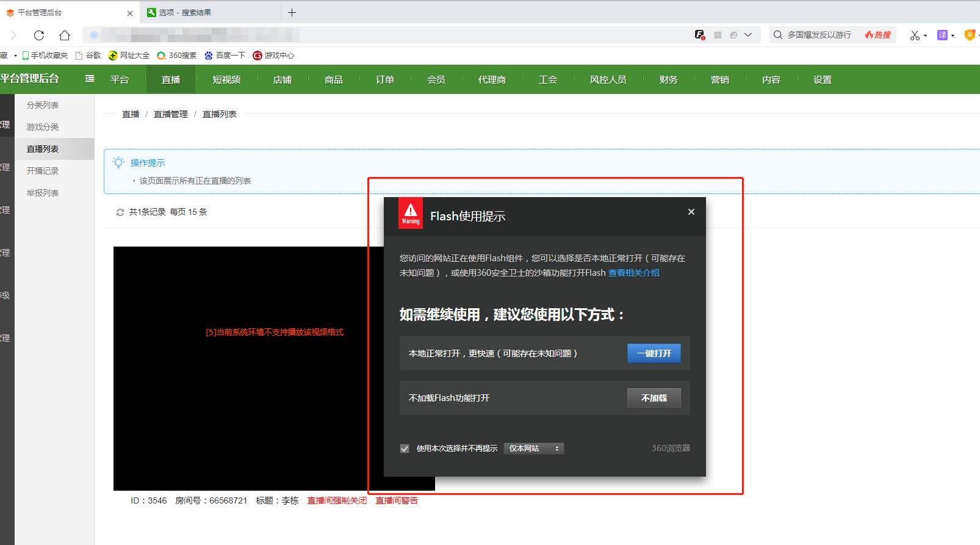Open the 查看相关介绍 link
Viewport: 980px width, 545px height.
click(633, 273)
